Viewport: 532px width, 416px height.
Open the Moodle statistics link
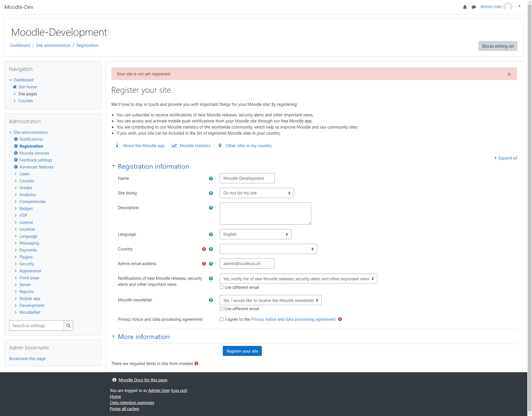tap(195, 146)
